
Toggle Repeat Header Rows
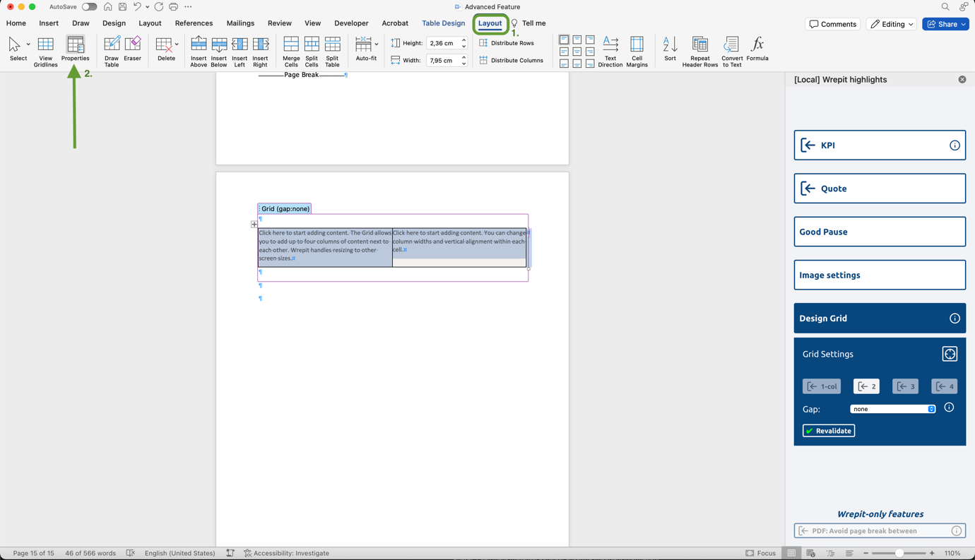700,52
